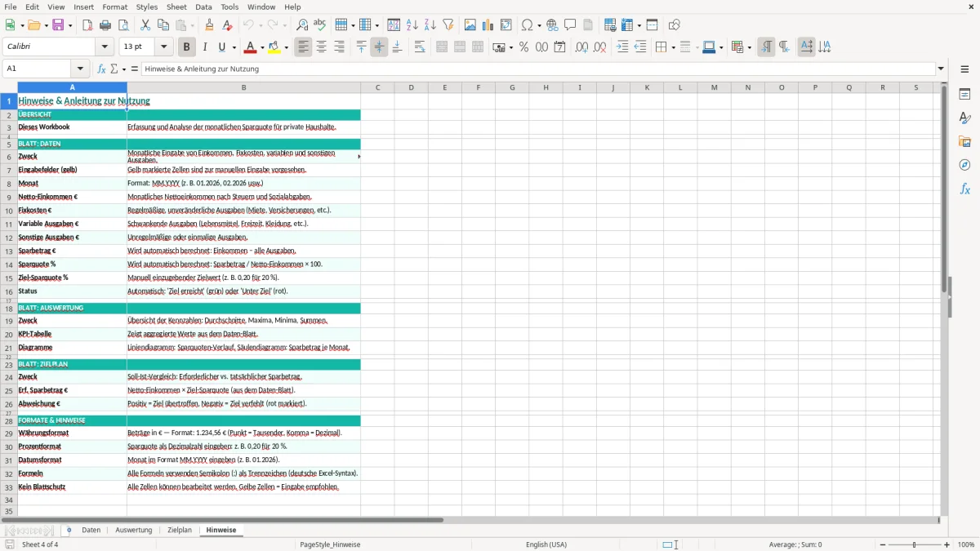Open background color dropdown arrow
Screen dimensions: 980x551
click(x=286, y=47)
